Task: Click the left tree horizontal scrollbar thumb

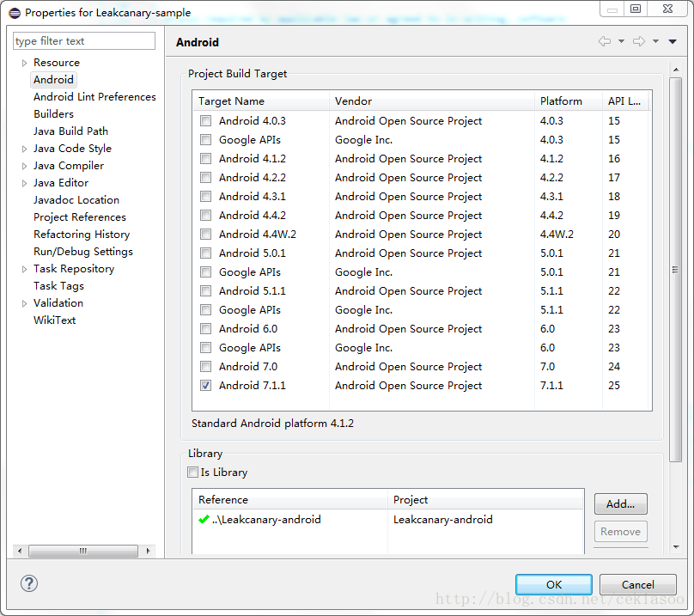Action: 83,551
